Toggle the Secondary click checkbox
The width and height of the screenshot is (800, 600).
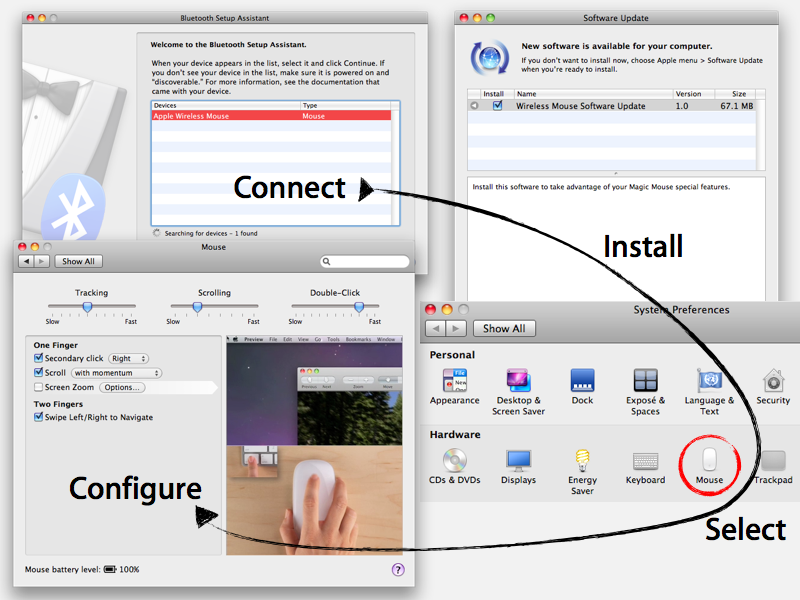click(38, 358)
